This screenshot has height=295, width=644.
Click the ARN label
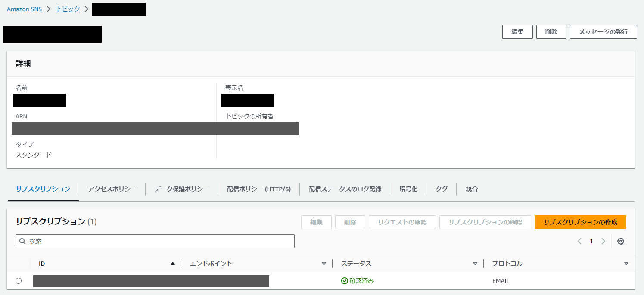[x=22, y=116]
